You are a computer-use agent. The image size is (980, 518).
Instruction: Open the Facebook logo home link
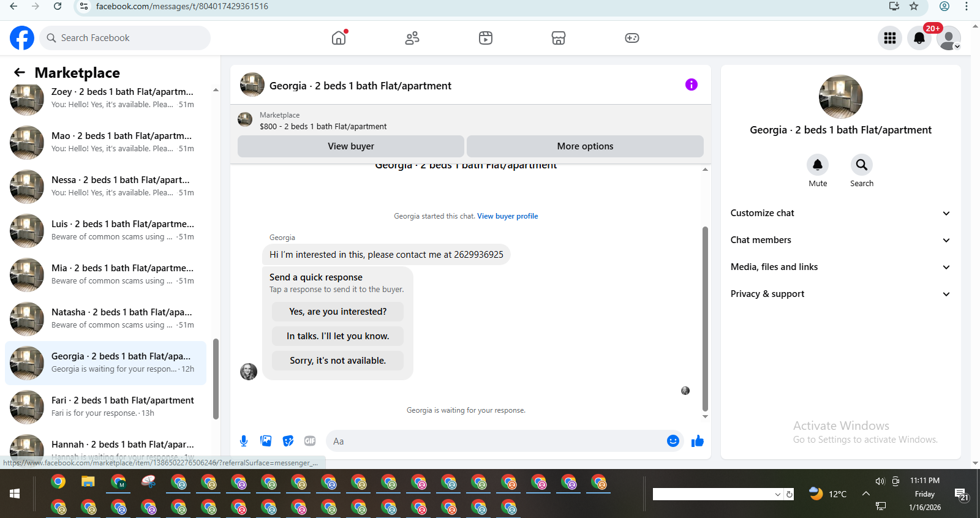coord(22,38)
